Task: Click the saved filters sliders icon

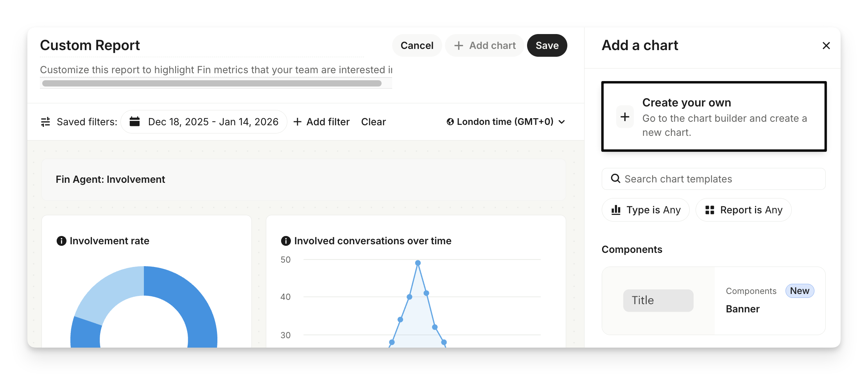Action: (x=45, y=122)
